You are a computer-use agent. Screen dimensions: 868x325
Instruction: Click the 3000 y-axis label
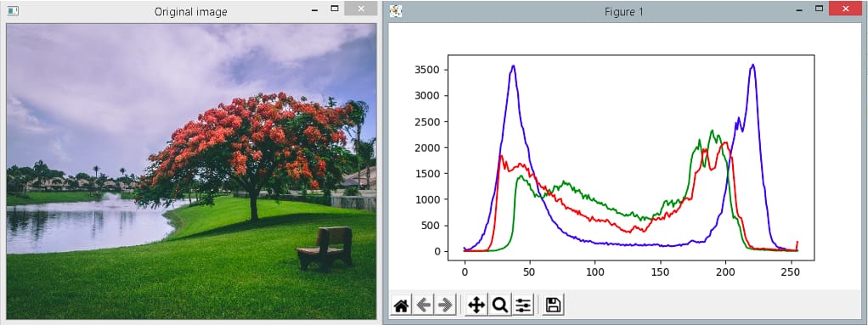click(427, 96)
